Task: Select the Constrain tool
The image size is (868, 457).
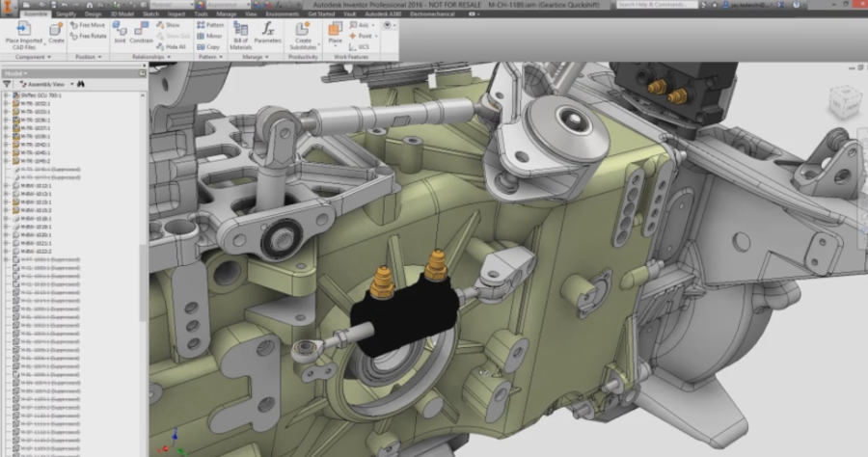Action: coord(141,33)
